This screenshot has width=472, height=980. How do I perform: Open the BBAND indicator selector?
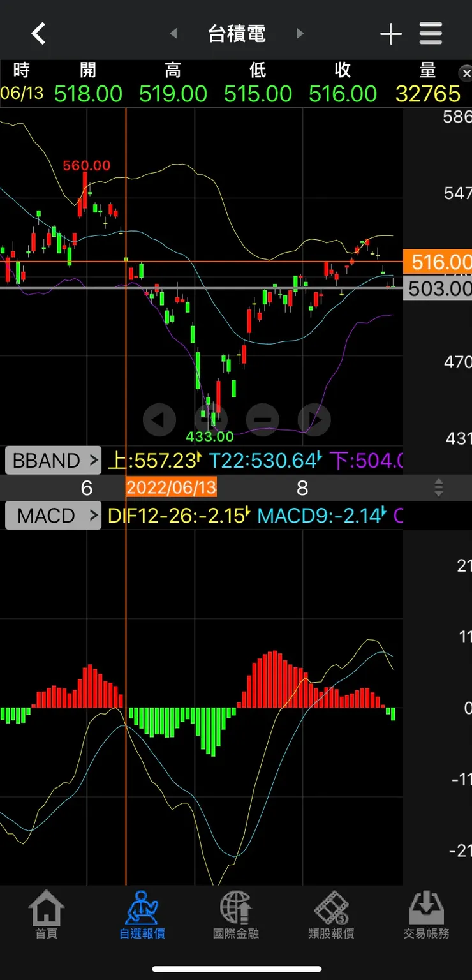pos(54,460)
